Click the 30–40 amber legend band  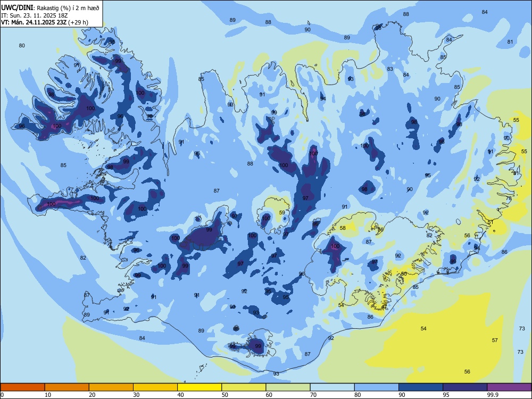click(x=155, y=387)
